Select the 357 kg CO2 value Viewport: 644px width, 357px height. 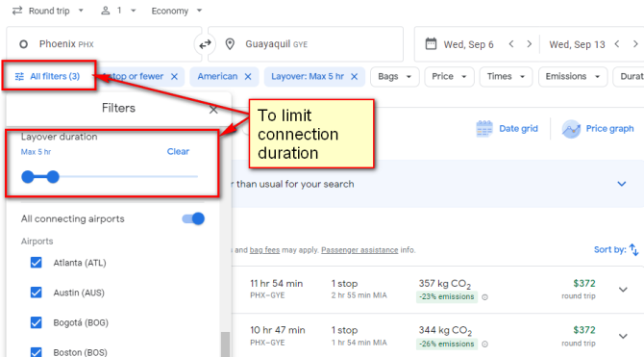[x=444, y=284]
